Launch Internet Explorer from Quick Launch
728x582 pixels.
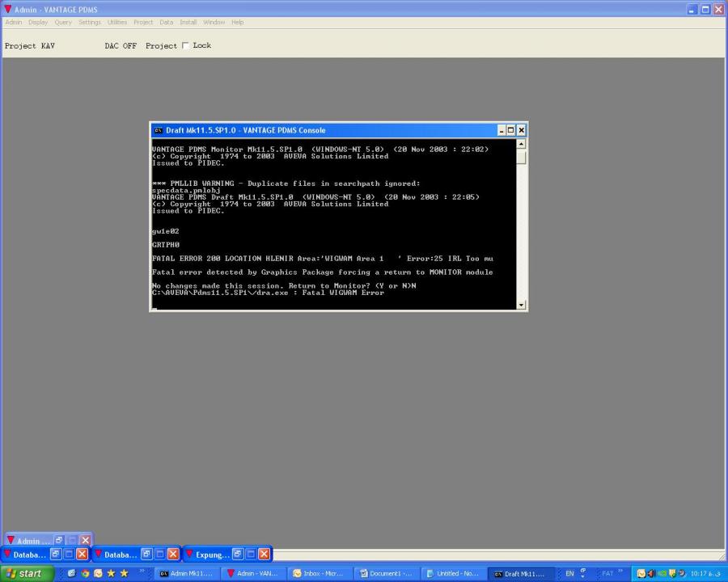point(71,574)
